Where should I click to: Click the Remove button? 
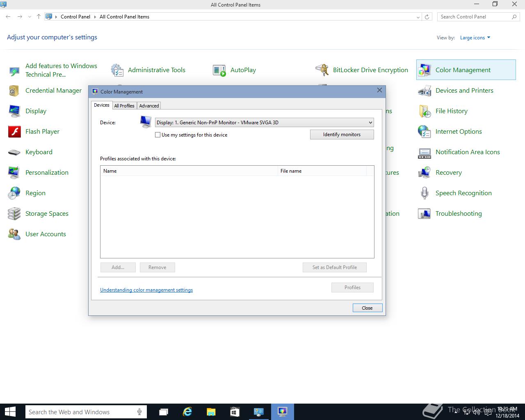pyautogui.click(x=157, y=267)
